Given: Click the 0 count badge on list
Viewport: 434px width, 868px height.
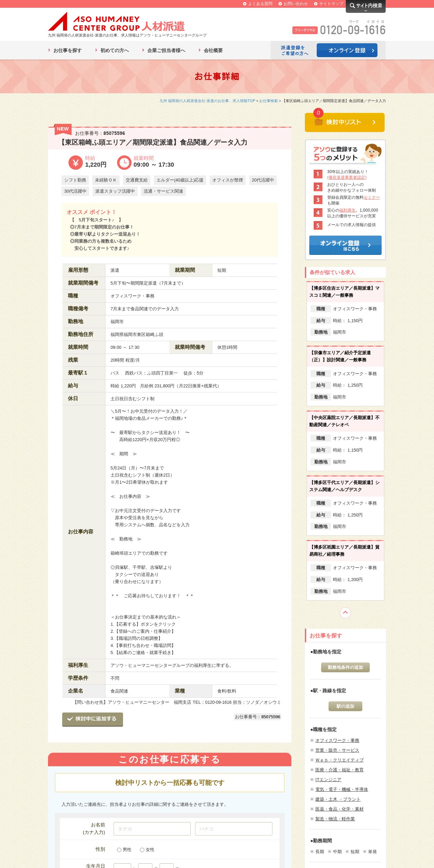Looking at the screenshot, I should tap(318, 113).
